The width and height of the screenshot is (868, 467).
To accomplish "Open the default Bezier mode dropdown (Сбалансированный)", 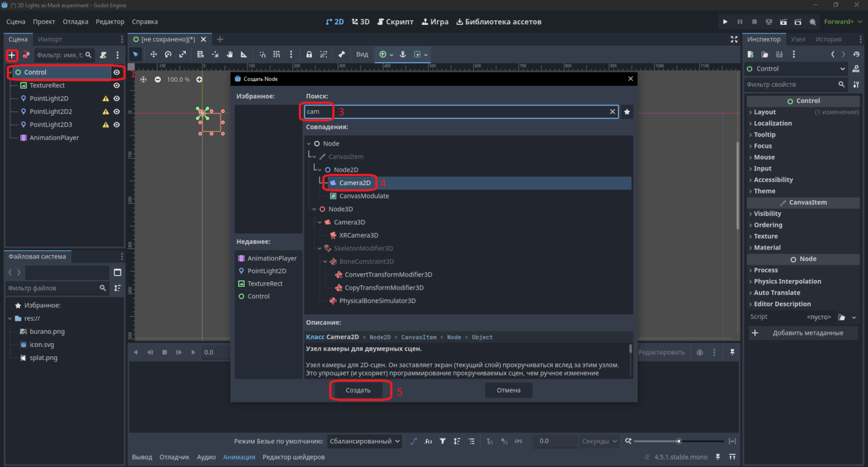I will [364, 441].
